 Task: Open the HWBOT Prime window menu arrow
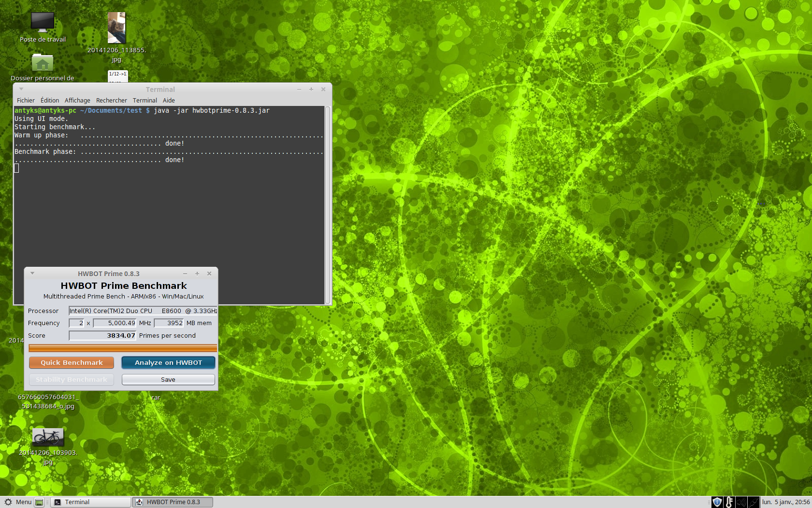click(32, 273)
